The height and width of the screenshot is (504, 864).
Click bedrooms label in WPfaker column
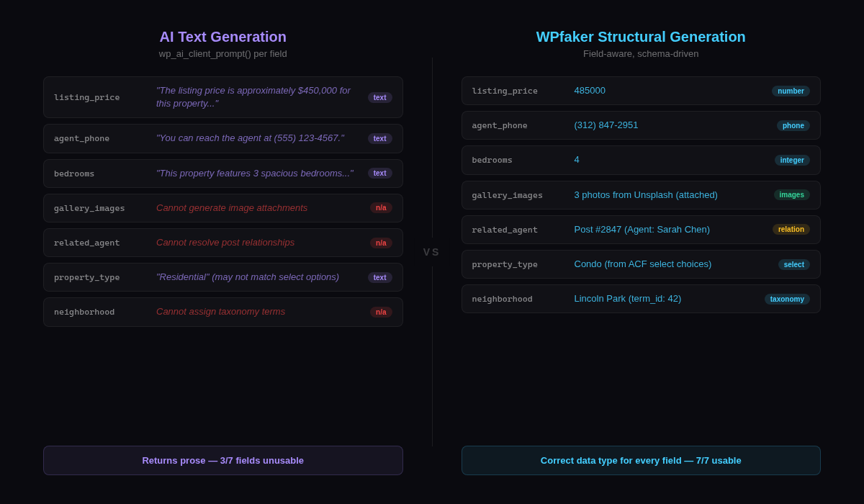[x=492, y=160]
